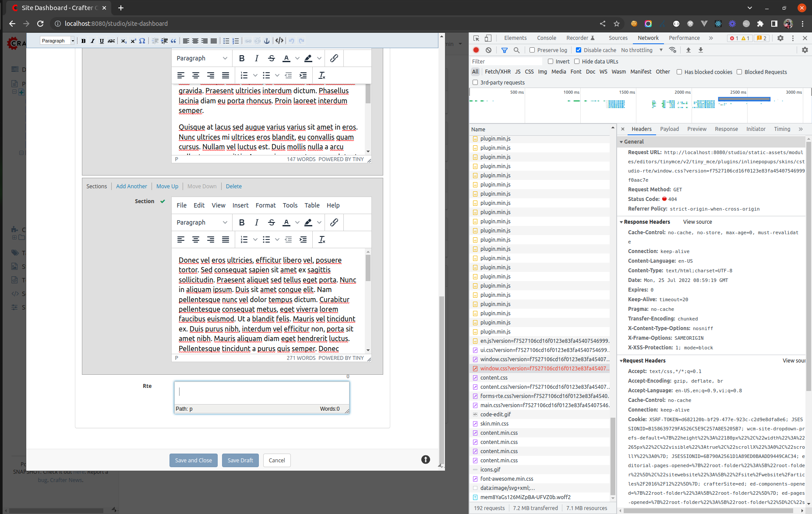Open the Format menu in the section editor
The image size is (812, 514).
pos(266,205)
